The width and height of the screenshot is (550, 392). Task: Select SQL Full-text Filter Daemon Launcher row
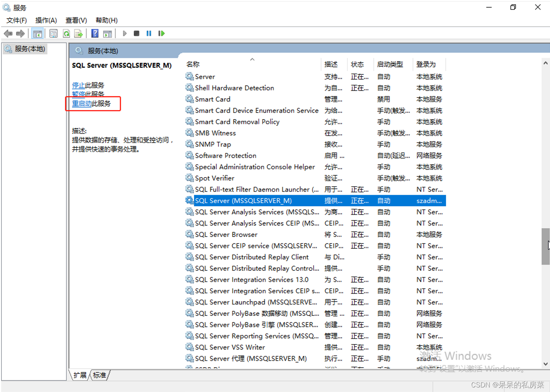pos(315,189)
